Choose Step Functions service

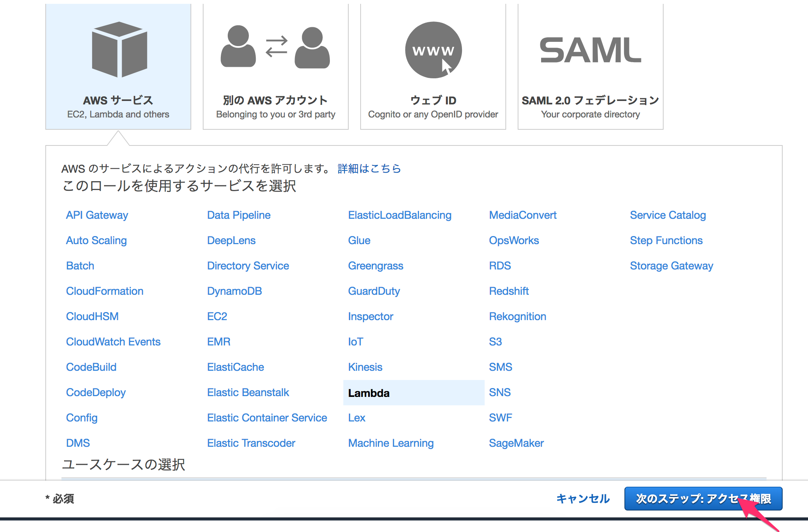click(x=666, y=240)
